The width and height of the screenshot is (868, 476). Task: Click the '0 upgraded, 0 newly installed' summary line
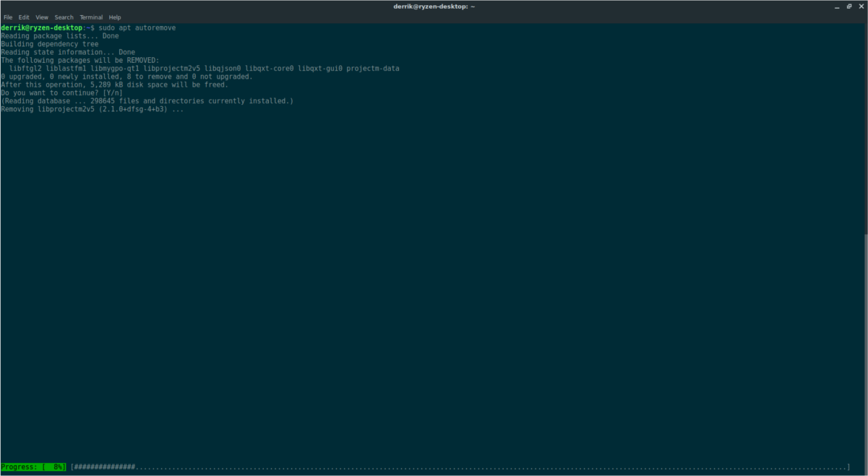coord(126,77)
